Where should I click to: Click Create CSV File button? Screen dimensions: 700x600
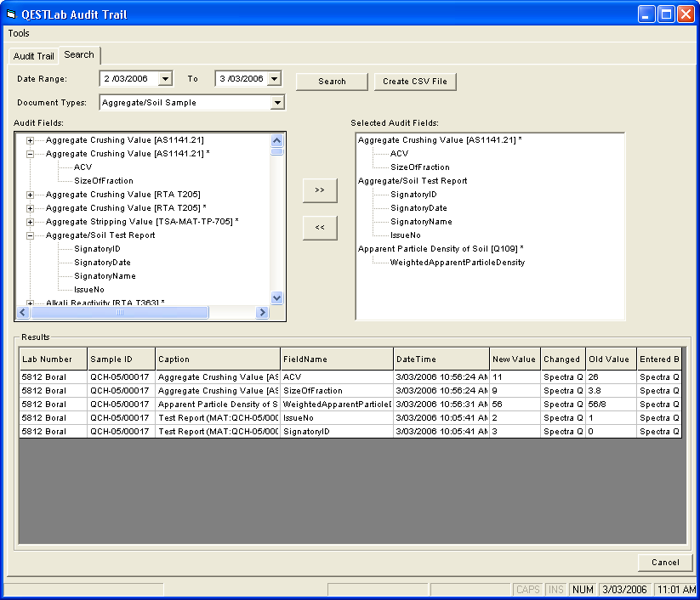[415, 82]
